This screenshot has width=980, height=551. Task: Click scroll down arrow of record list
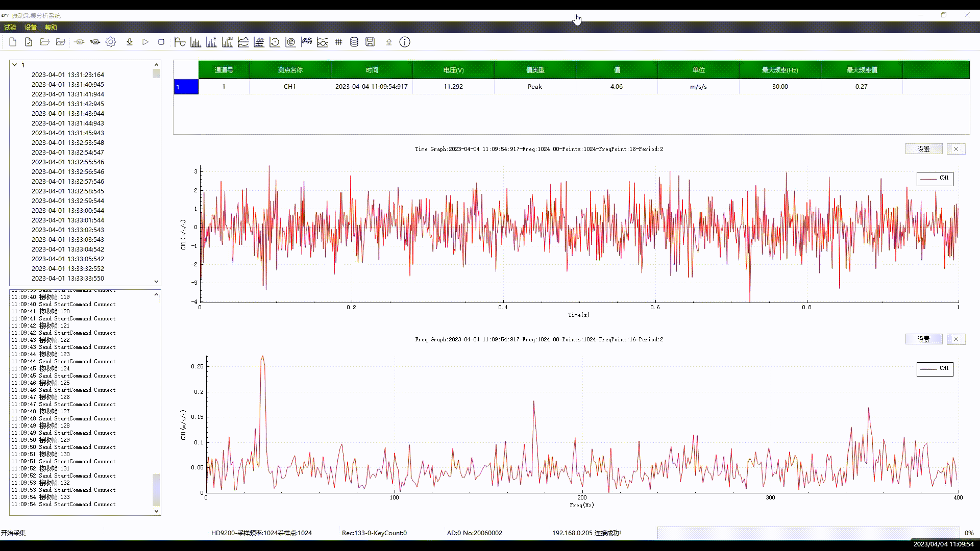157,282
